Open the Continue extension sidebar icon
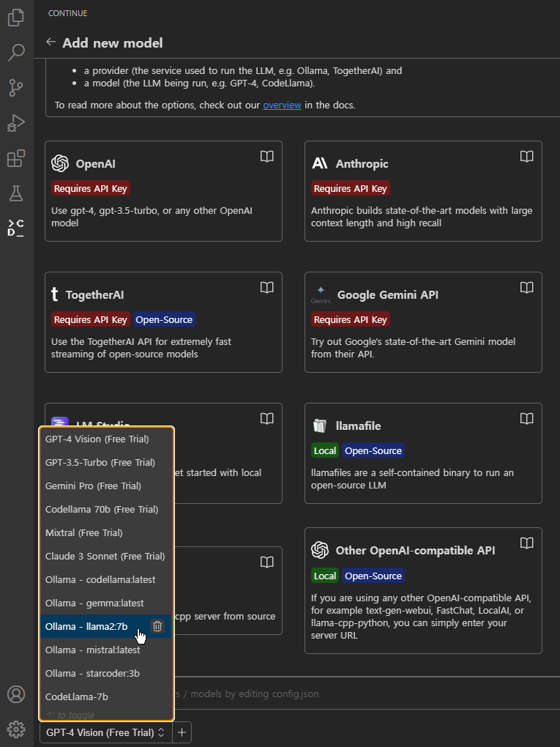 [16, 228]
